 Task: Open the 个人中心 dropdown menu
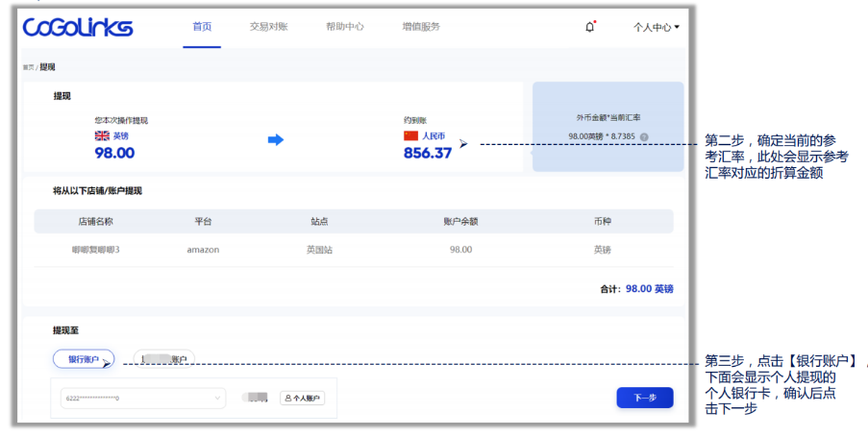click(x=656, y=27)
